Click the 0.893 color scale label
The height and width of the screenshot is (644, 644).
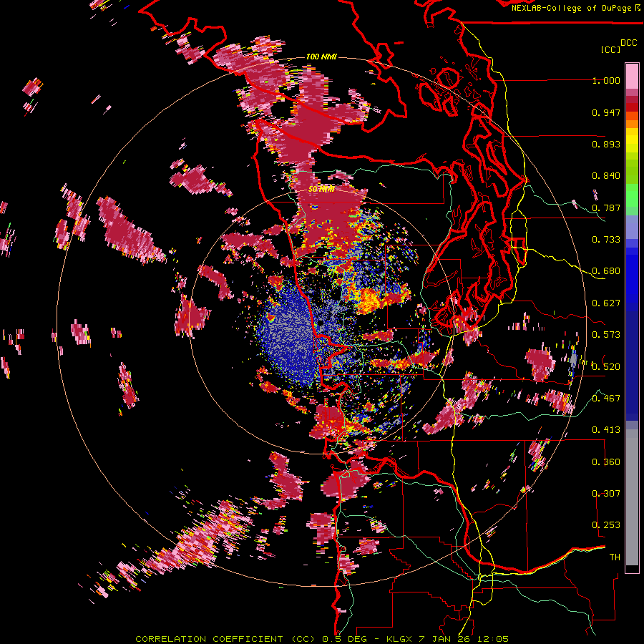click(606, 144)
